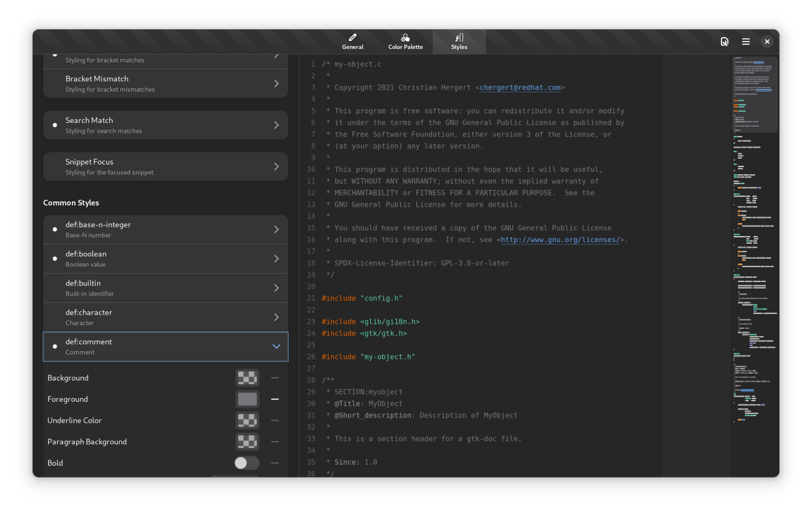Click the 'Since: 1.0' comment line
The height and width of the screenshot is (513, 812).
pyautogui.click(x=355, y=462)
